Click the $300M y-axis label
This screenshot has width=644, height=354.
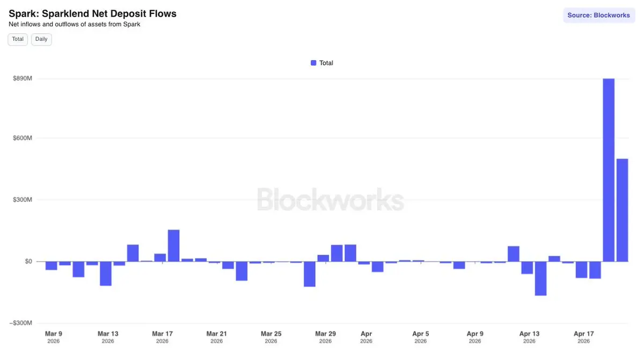point(23,200)
